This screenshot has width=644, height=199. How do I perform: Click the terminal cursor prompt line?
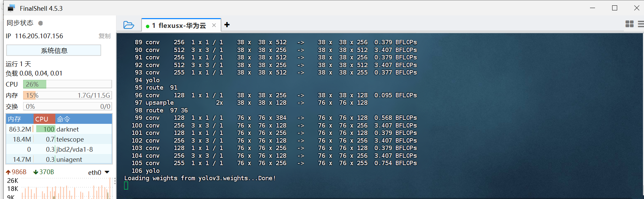click(x=126, y=186)
